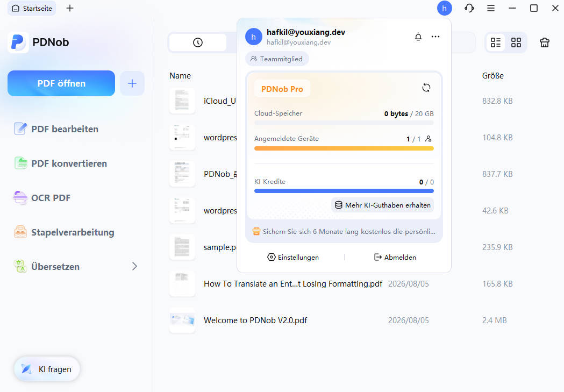Viewport: 564px width, 392px height.
Task: Click the iCloud_U file thumbnail
Action: (182, 101)
